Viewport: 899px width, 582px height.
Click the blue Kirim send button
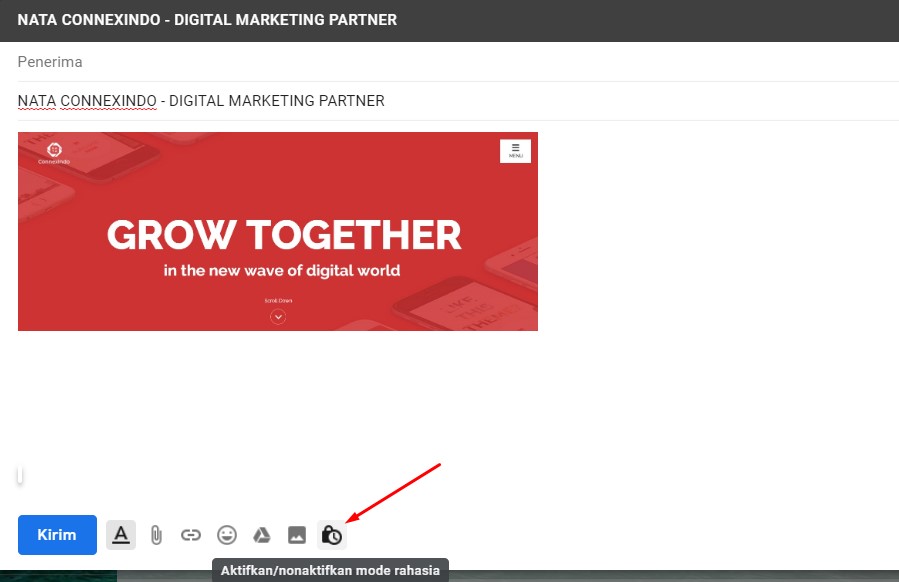(x=57, y=534)
